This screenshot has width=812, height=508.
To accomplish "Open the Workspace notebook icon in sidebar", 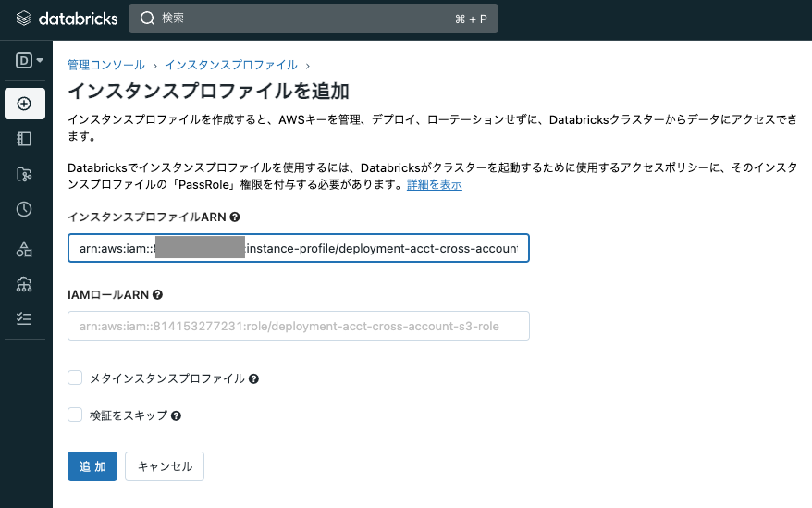I will (x=24, y=139).
